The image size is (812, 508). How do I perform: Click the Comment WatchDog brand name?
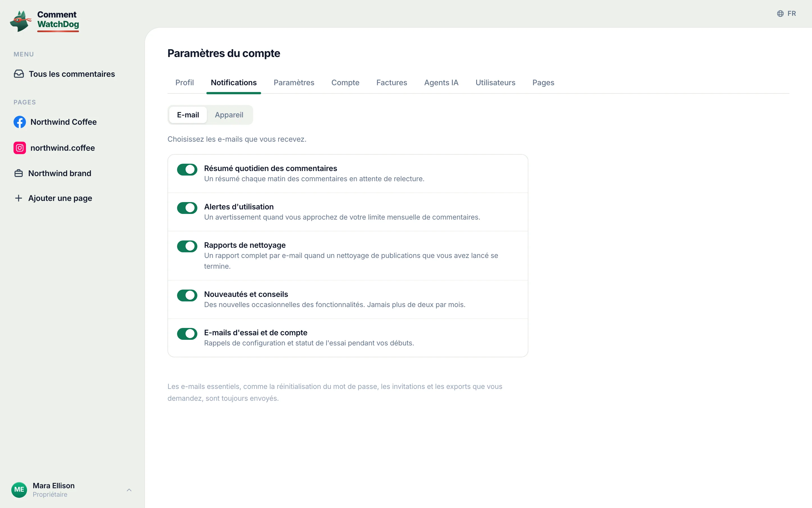58,19
